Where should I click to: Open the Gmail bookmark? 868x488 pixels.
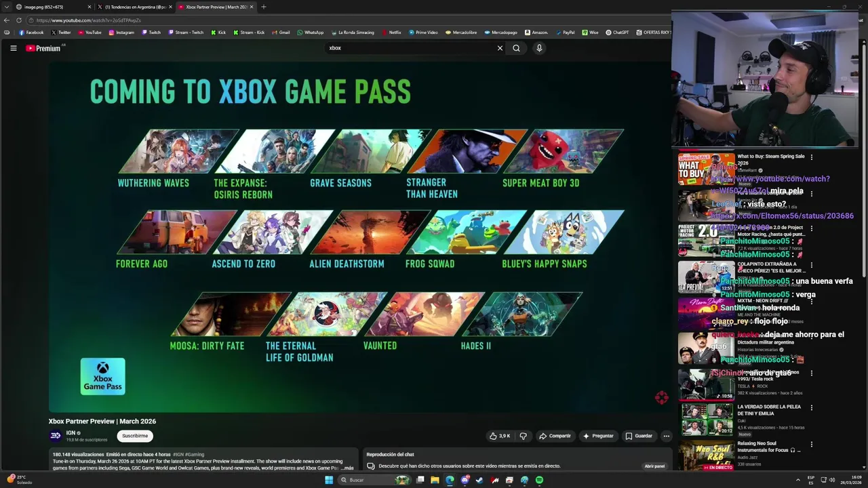click(281, 33)
